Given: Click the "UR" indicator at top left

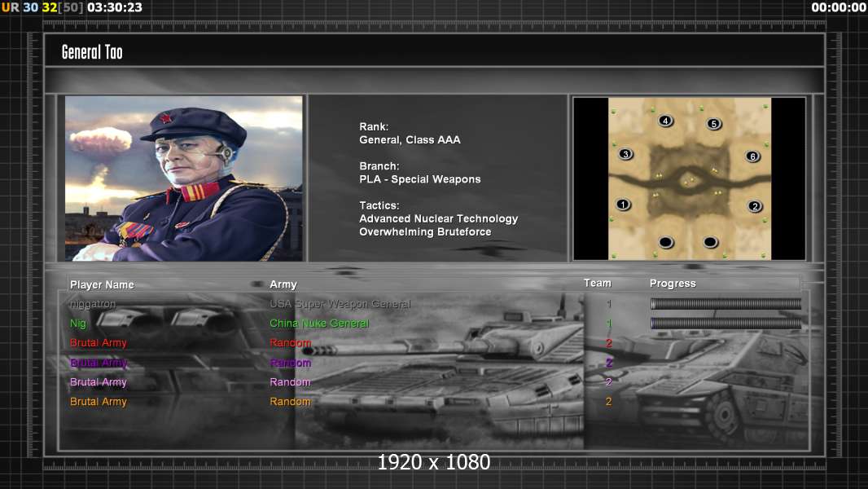Looking at the screenshot, I should [x=11, y=7].
